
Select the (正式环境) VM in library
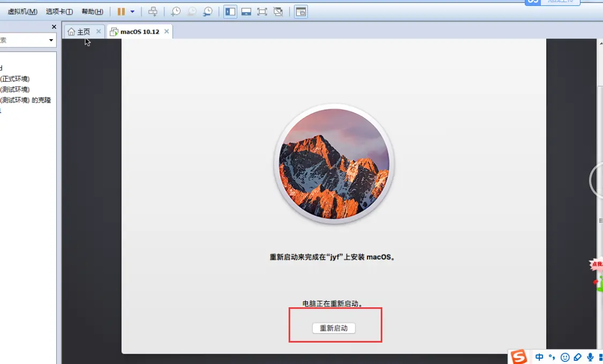[14, 79]
